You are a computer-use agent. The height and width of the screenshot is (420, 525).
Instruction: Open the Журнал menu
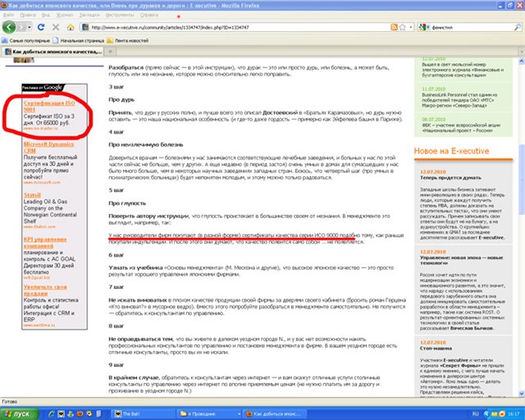point(64,15)
